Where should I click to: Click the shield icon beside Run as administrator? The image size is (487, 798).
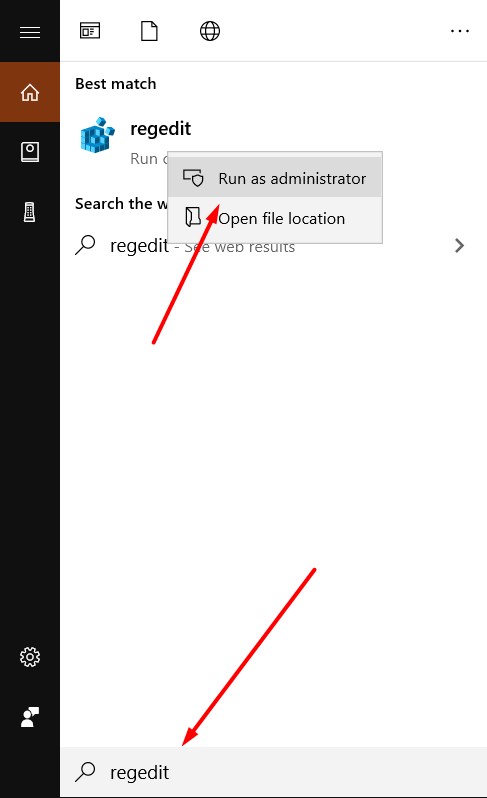(193, 178)
